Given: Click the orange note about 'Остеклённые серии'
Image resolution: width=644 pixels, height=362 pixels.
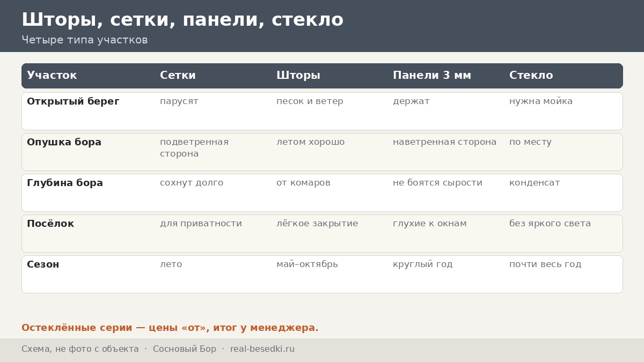Looking at the screenshot, I should [x=170, y=328].
